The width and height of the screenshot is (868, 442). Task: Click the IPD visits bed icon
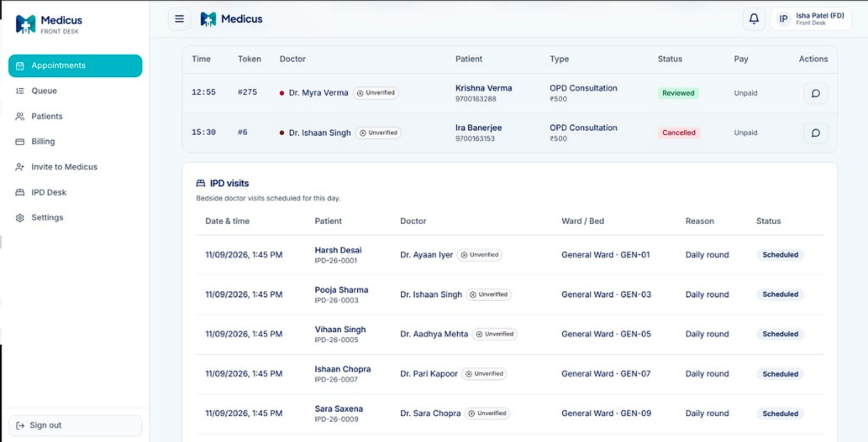tap(201, 183)
